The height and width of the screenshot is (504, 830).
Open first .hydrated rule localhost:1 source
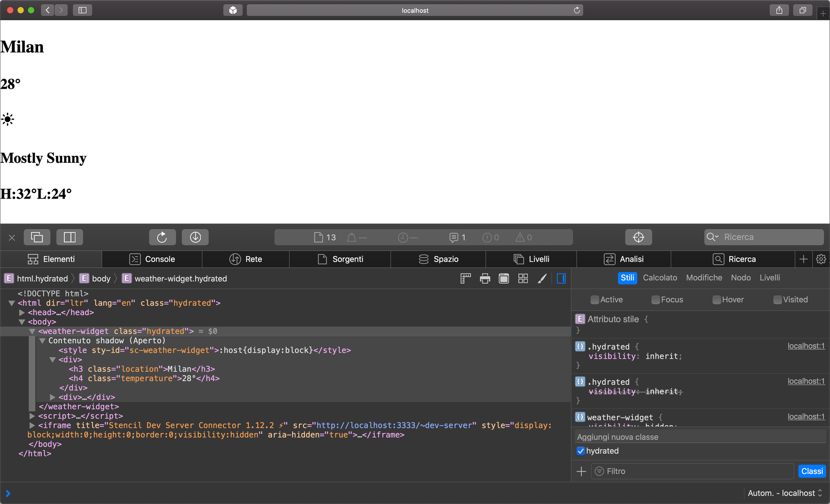pyautogui.click(x=806, y=346)
